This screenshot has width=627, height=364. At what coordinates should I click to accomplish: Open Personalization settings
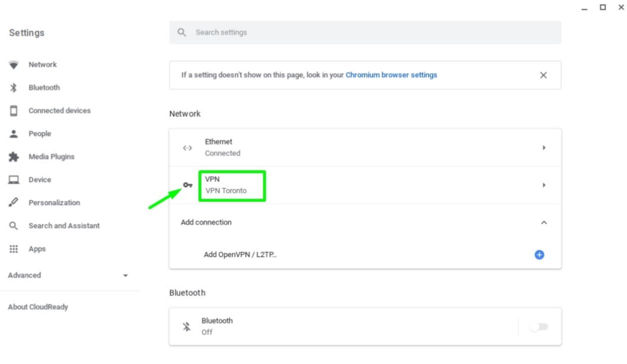click(x=54, y=203)
